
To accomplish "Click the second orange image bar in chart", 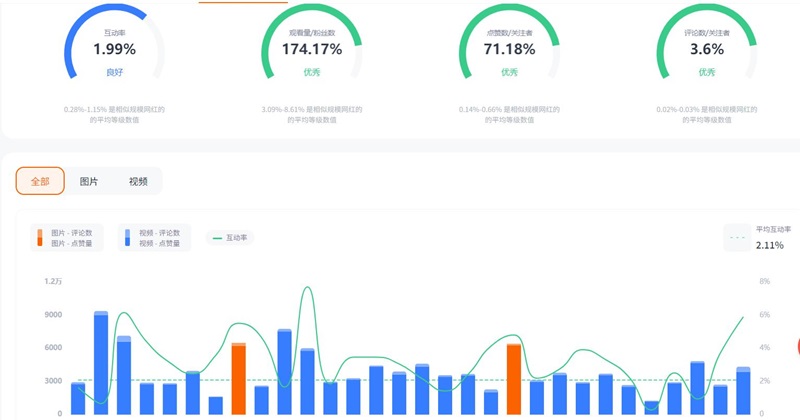I will point(514,378).
